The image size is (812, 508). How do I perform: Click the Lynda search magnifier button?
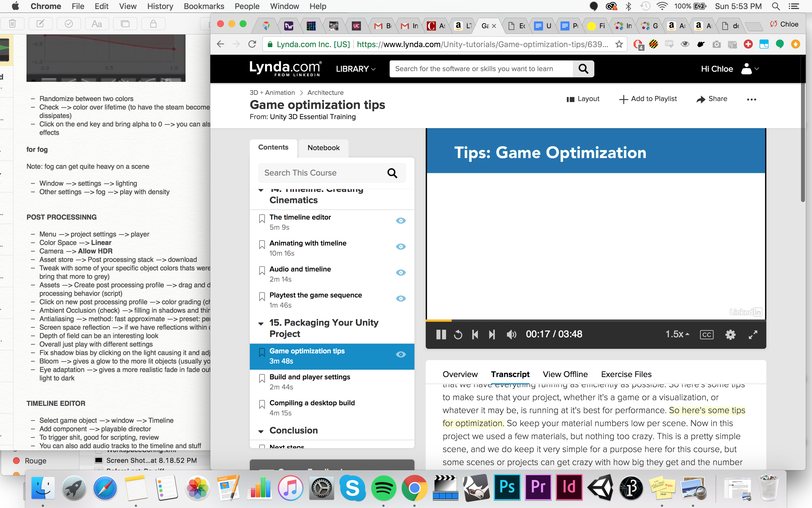coord(583,69)
